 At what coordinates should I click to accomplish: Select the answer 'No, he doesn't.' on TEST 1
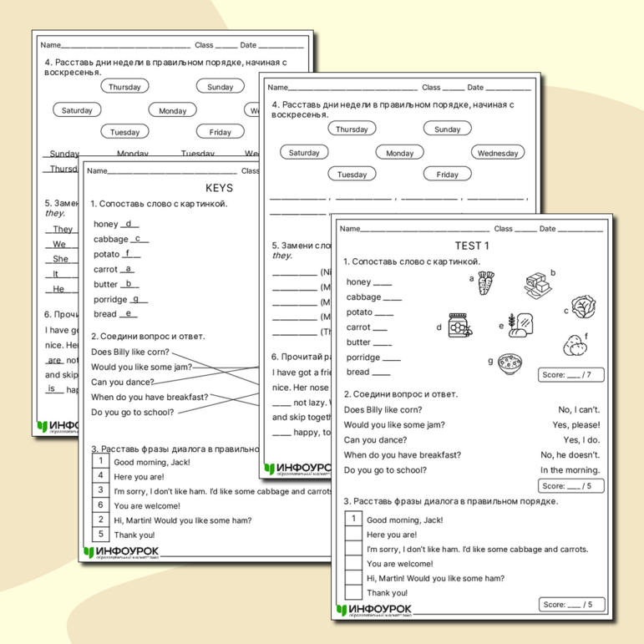570,454
